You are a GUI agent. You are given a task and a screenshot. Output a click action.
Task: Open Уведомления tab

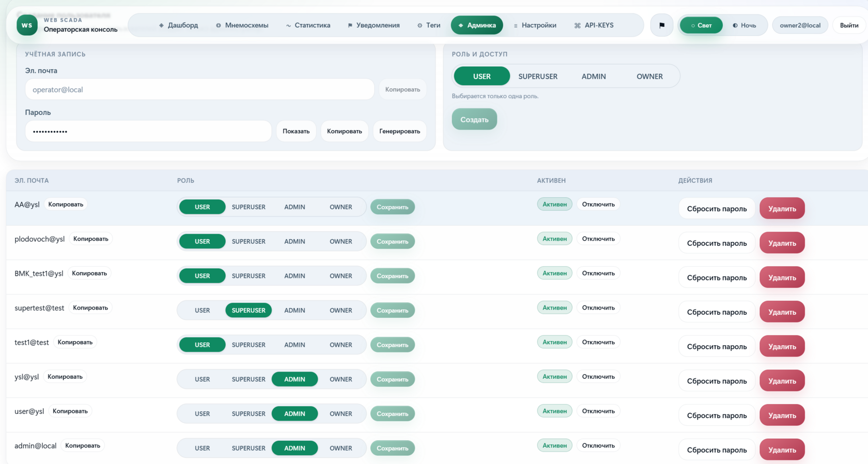tap(374, 25)
